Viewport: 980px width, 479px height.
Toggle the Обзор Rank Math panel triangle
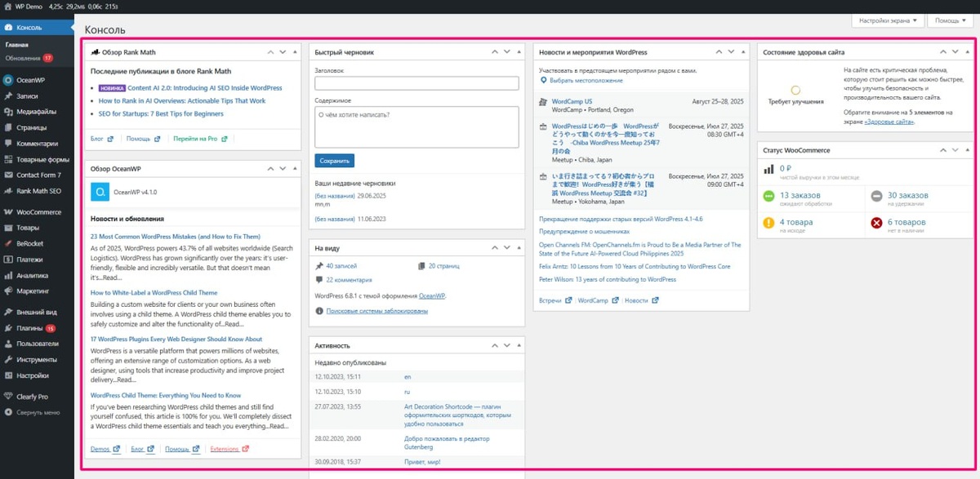(295, 52)
